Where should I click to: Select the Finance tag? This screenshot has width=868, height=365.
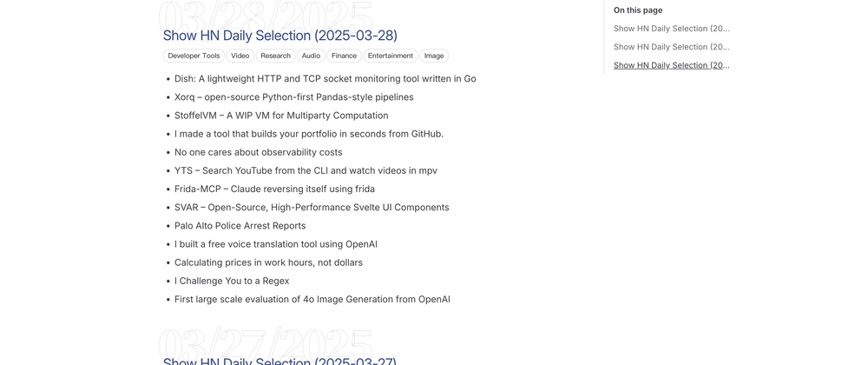point(345,56)
